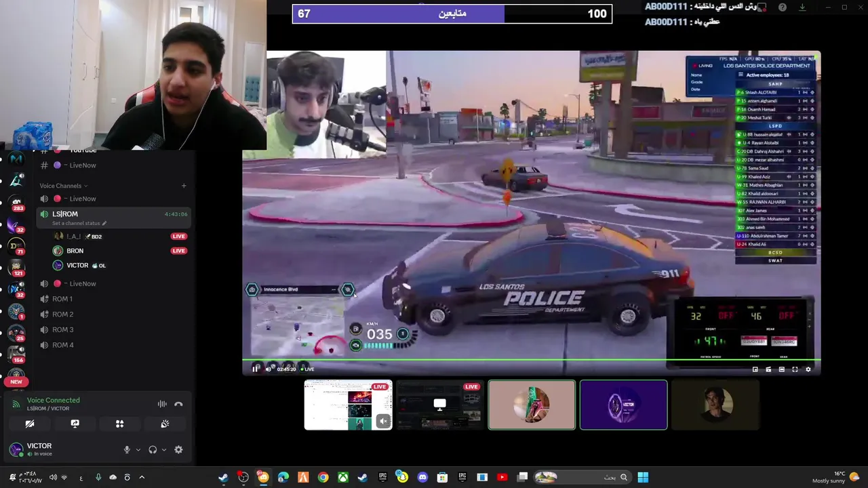This screenshot has height=488, width=868.
Task: Mute the stream player volume icon
Action: coord(268,369)
